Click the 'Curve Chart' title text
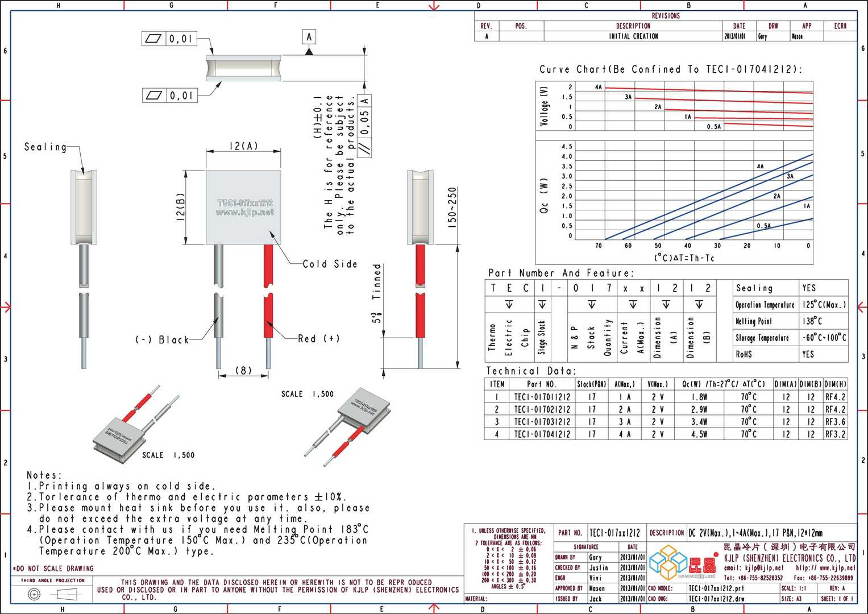 pos(671,69)
